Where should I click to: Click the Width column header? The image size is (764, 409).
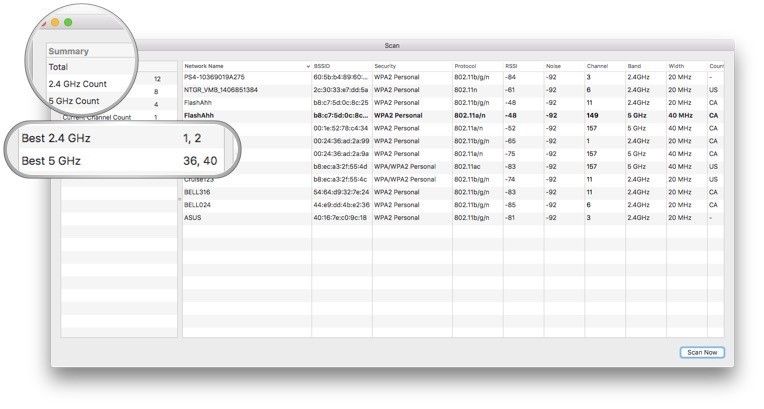(685, 65)
